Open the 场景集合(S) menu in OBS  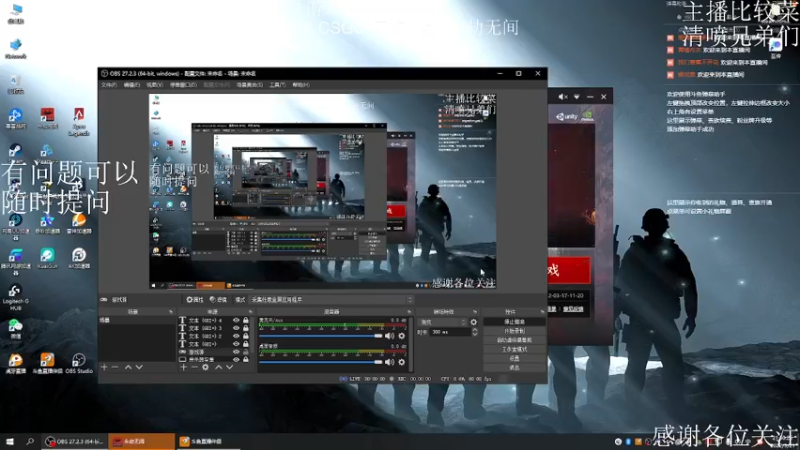click(x=249, y=85)
